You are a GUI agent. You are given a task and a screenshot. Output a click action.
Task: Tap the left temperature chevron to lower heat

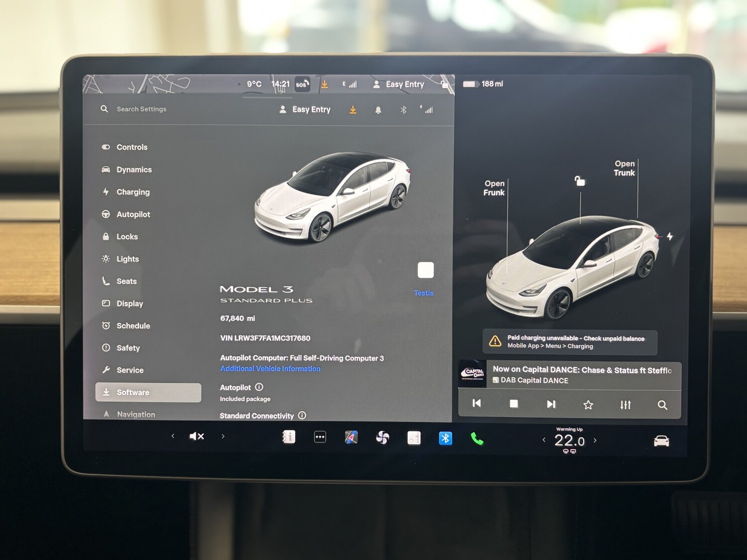click(543, 440)
